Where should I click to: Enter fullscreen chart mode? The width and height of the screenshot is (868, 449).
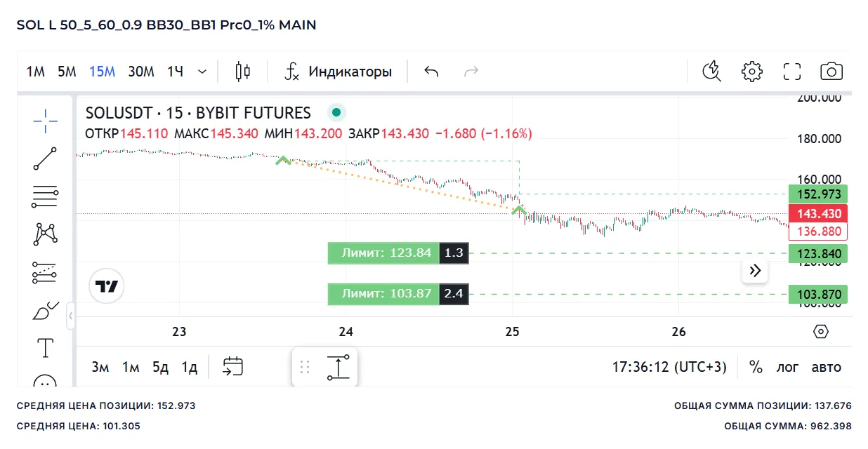[792, 71]
